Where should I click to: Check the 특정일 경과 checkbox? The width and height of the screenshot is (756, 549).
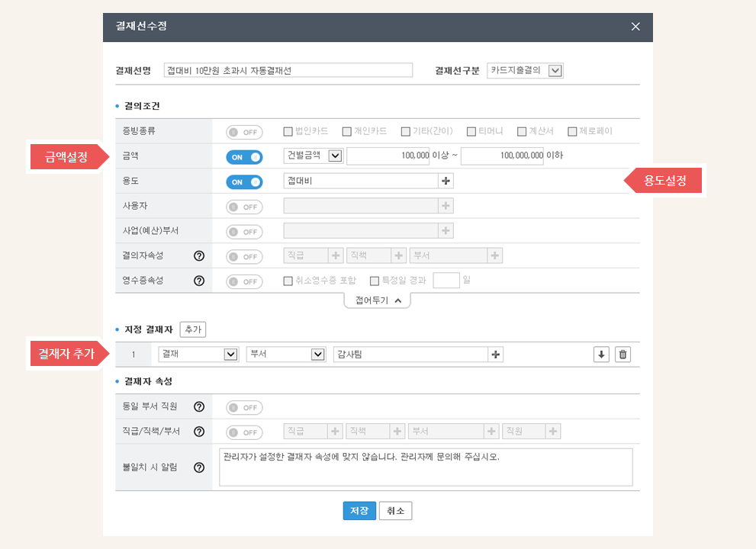click(x=374, y=281)
